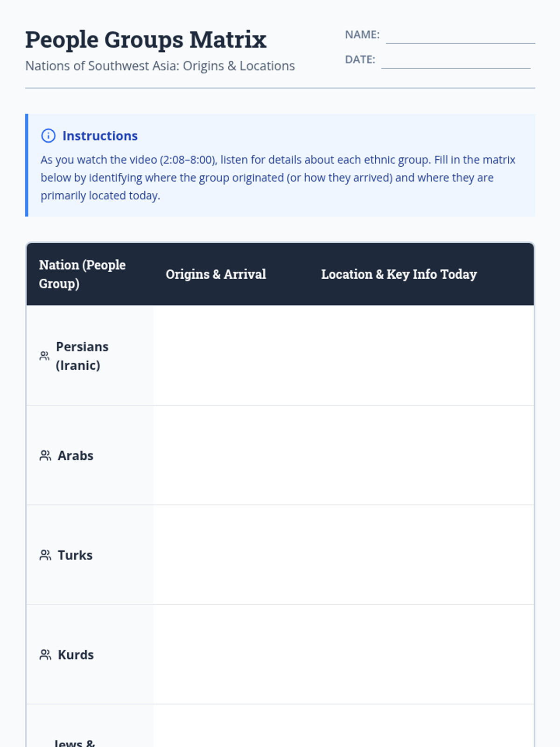Click the people icon beside Persians (Iranic)
The height and width of the screenshot is (747, 560).
pos(44,356)
